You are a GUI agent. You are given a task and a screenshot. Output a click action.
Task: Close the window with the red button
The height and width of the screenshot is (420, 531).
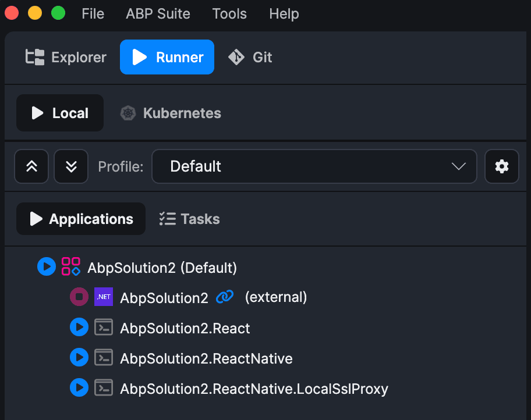click(12, 13)
